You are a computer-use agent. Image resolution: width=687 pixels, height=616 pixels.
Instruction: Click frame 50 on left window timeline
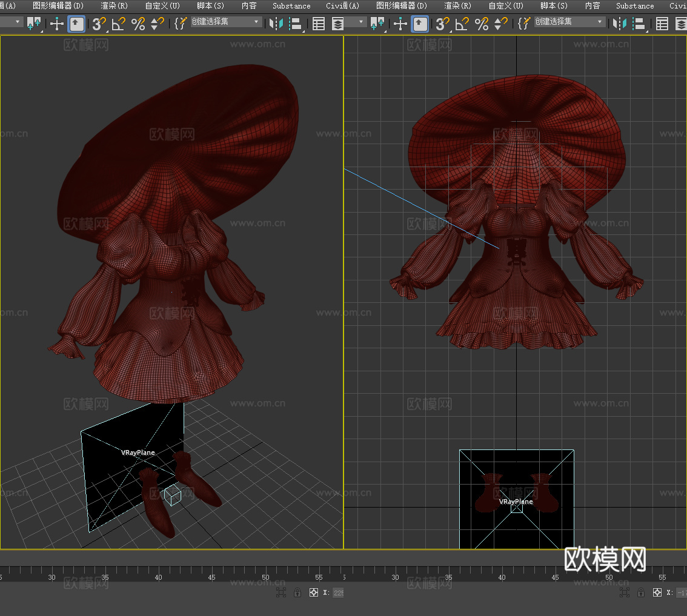tap(265, 577)
